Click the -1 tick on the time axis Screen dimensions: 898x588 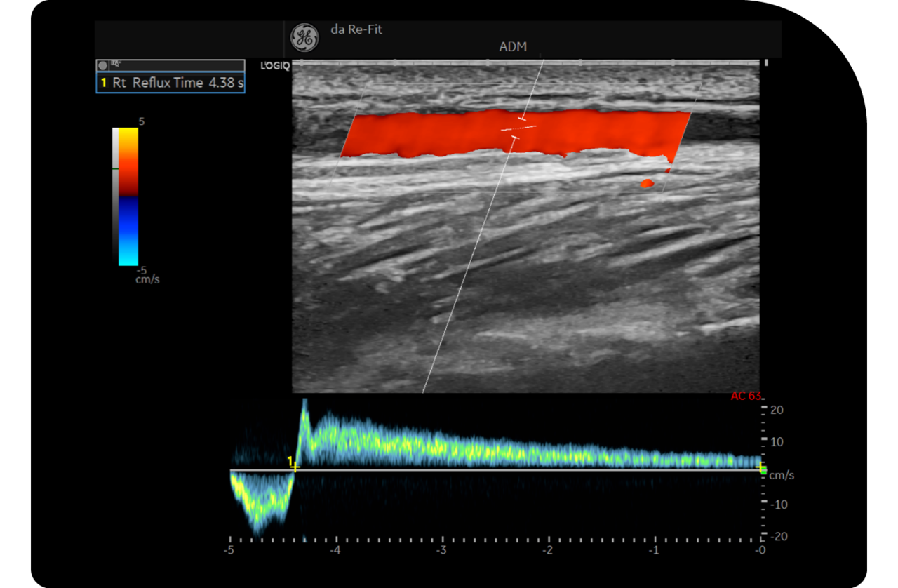coord(655,550)
